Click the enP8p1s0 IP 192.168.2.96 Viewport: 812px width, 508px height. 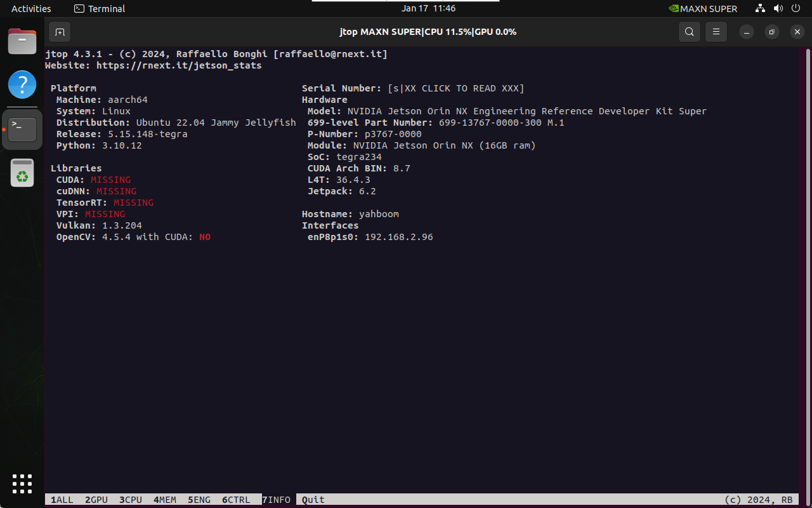[x=399, y=237]
